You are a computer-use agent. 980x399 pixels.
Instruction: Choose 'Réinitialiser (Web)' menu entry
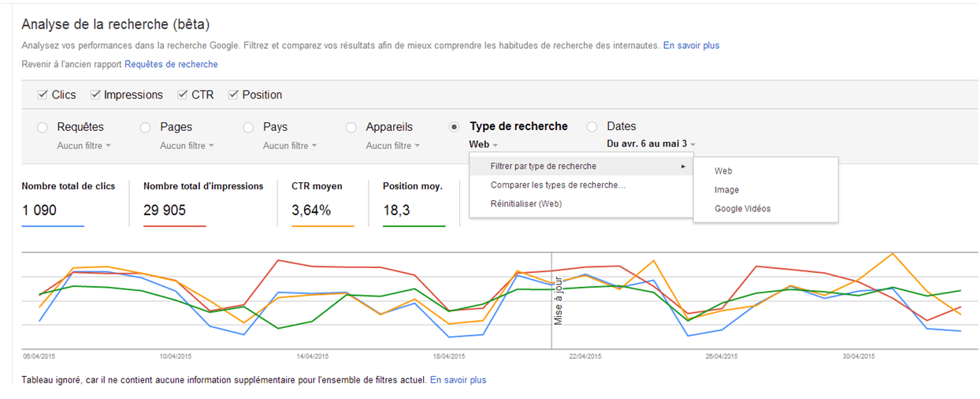pos(526,204)
